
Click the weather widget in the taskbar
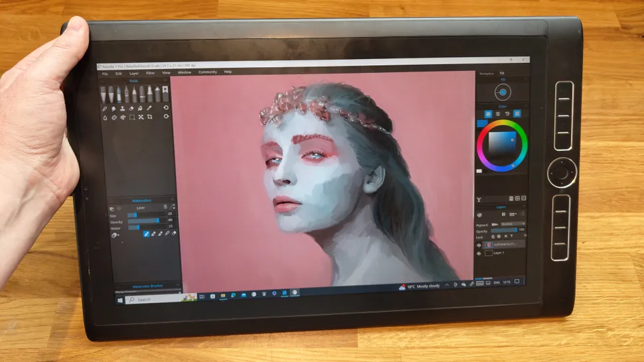[418, 286]
